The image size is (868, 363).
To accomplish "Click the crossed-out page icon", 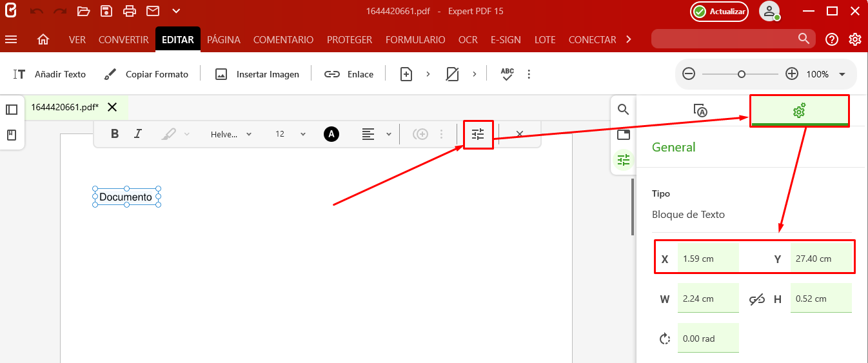I will 453,74.
